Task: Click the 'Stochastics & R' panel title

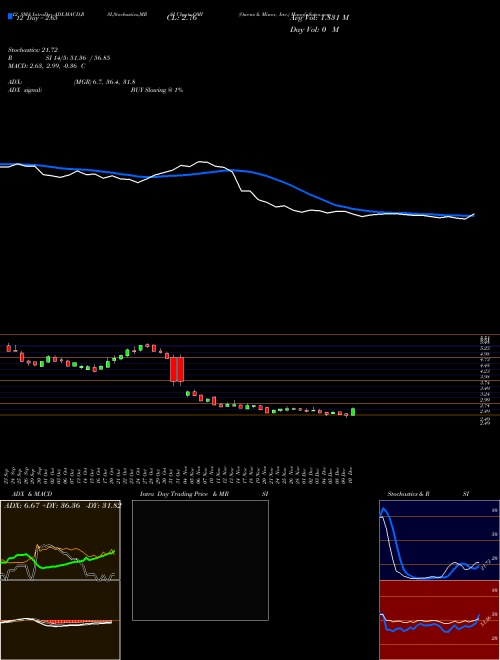Action: click(x=409, y=494)
